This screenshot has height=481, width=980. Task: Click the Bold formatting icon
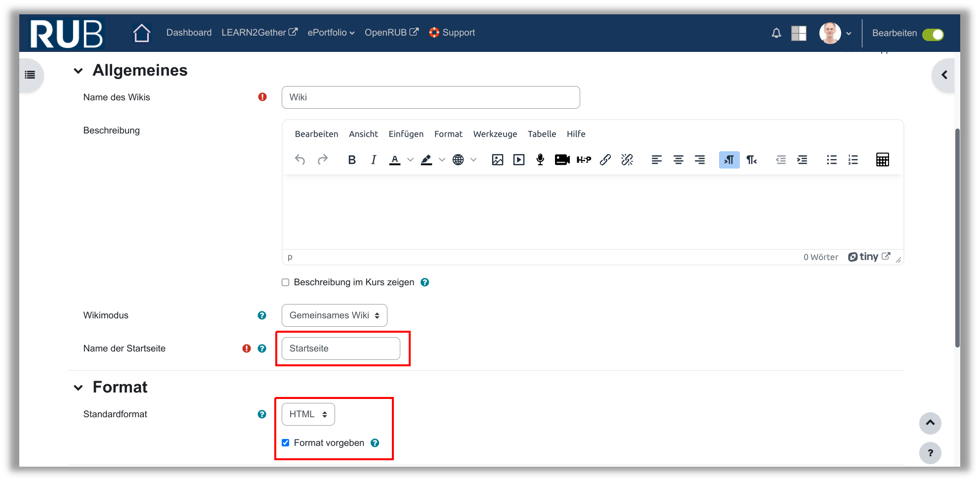352,160
